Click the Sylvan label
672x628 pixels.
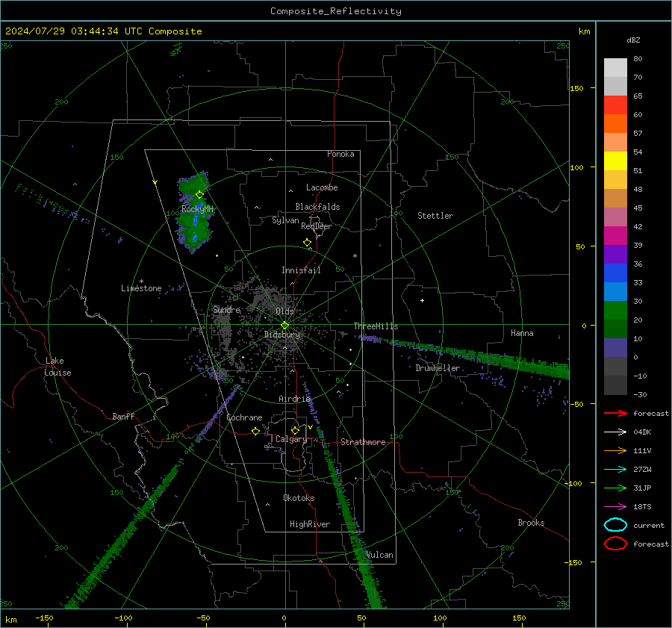tap(285, 220)
